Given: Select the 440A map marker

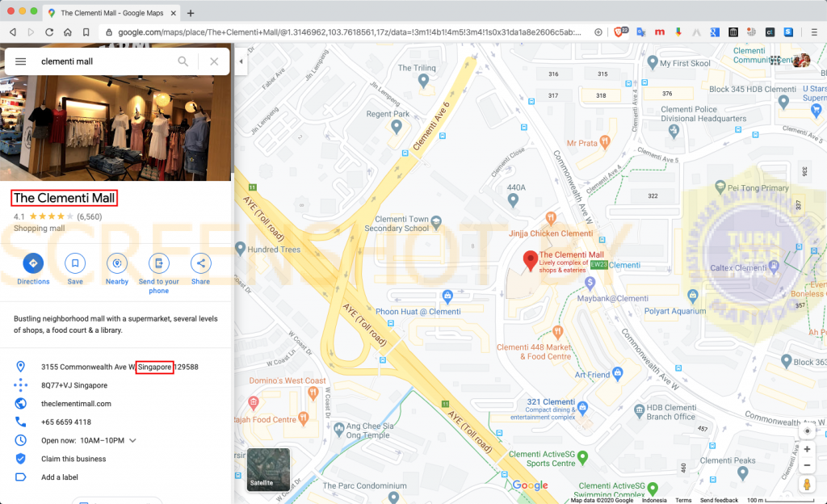Looking at the screenshot, I should (513, 199).
